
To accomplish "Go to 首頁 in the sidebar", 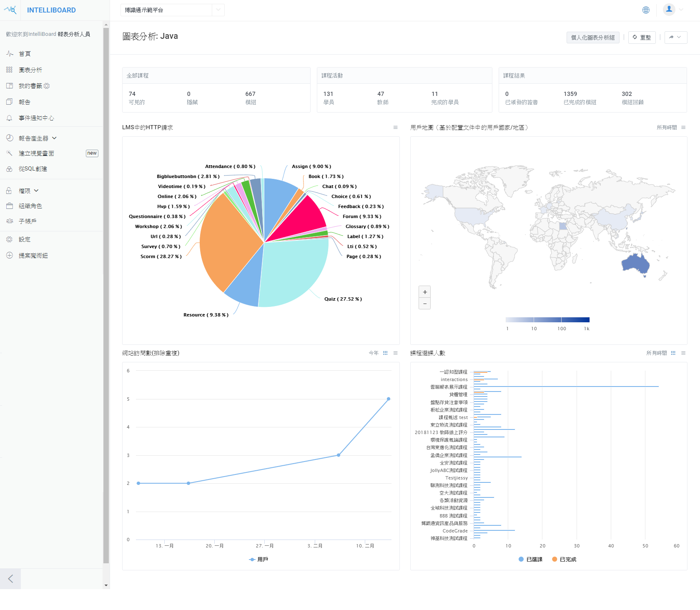I will coord(25,54).
